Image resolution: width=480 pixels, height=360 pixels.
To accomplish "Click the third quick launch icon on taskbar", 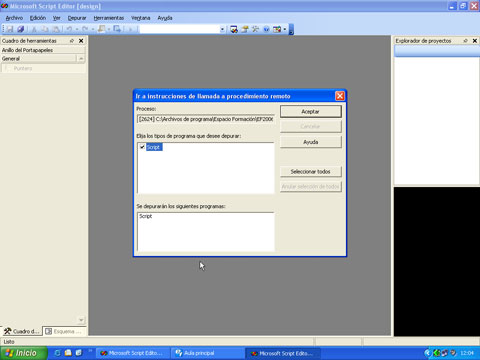I will tap(79, 353).
